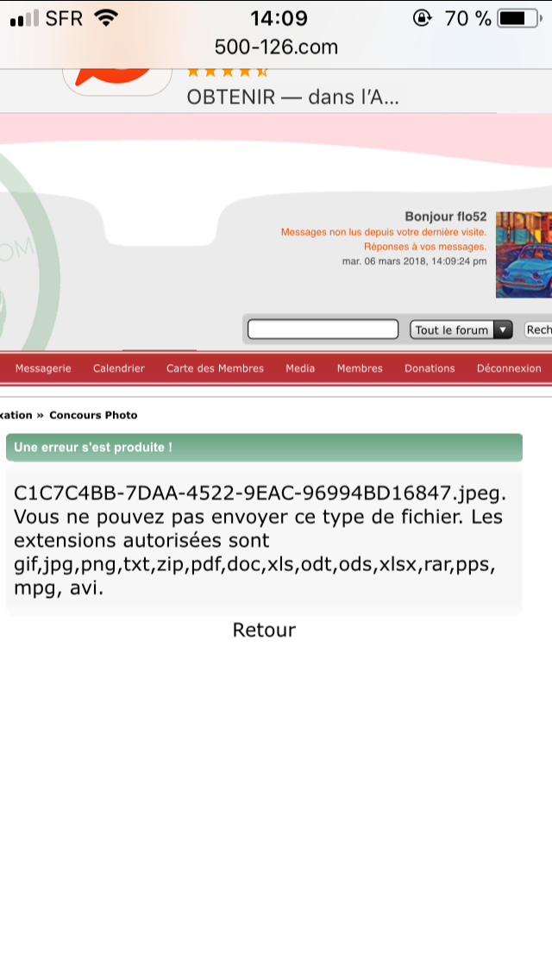
Task: Log out via Déconnexion
Action: (509, 368)
